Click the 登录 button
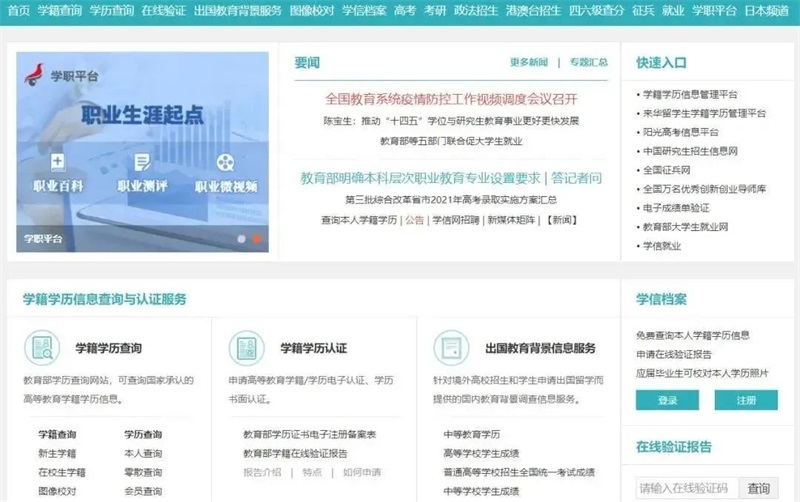This screenshot has width=800, height=502. tap(667, 400)
